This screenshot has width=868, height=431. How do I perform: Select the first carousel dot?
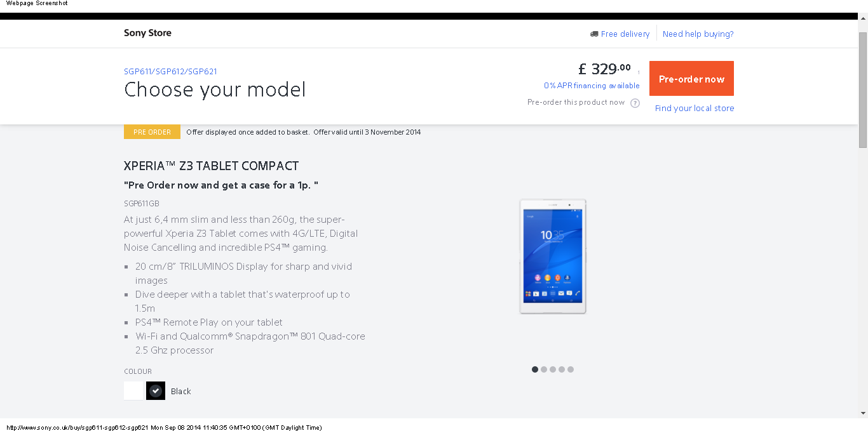535,369
